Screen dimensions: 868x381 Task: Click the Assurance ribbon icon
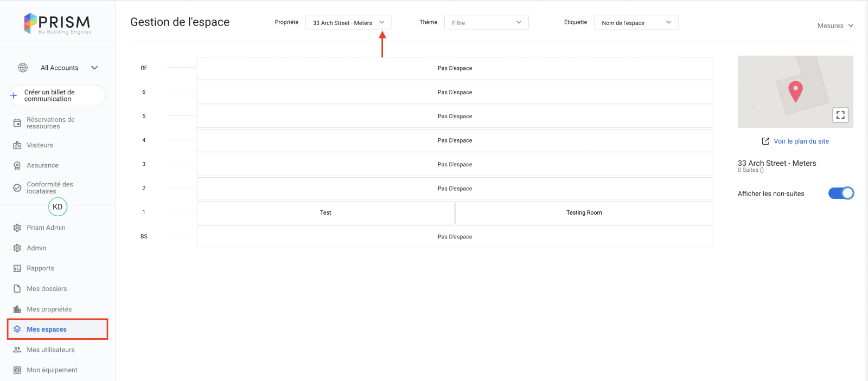17,166
